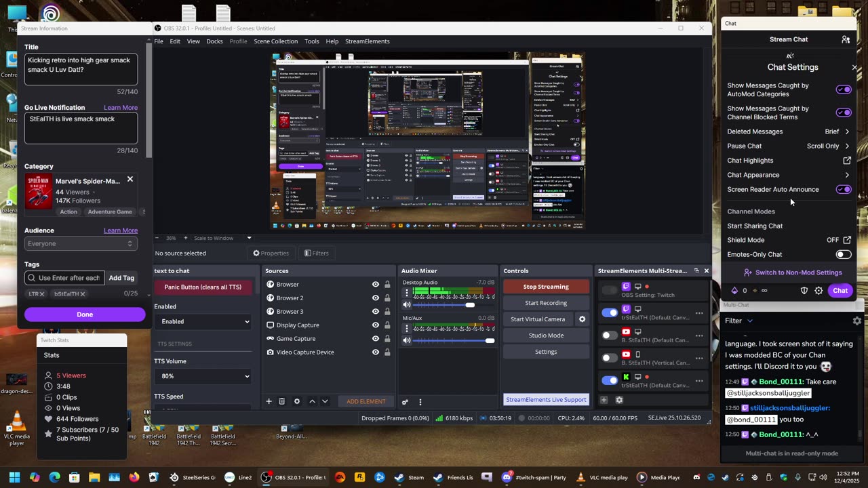Open the Edit menu in OBS
868x488 pixels.
coord(175,41)
